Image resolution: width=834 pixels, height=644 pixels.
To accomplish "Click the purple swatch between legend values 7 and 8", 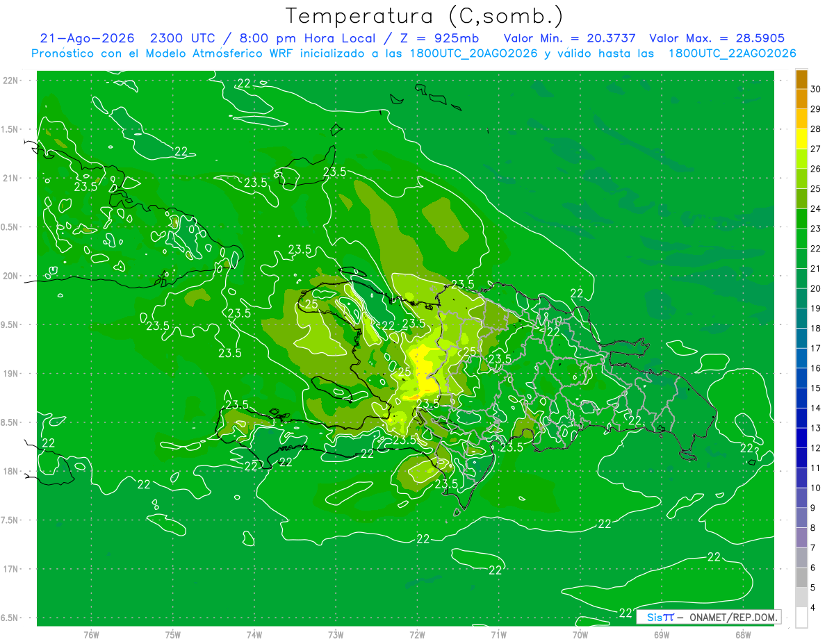I will (x=801, y=538).
